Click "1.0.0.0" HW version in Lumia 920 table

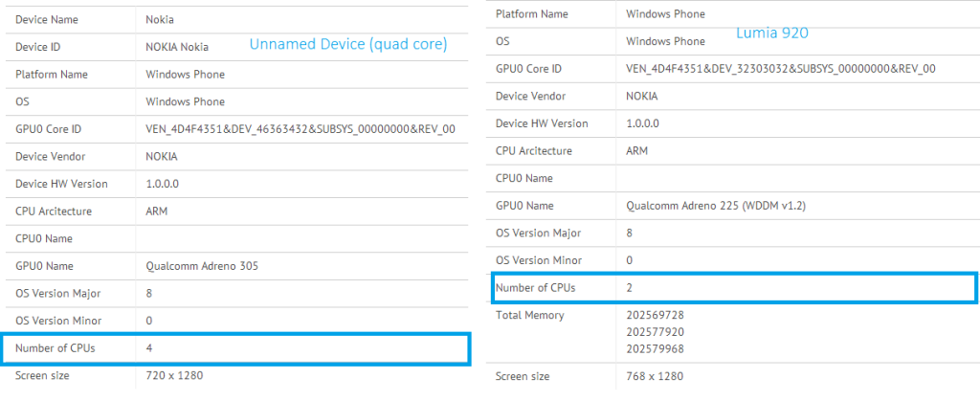pos(642,123)
